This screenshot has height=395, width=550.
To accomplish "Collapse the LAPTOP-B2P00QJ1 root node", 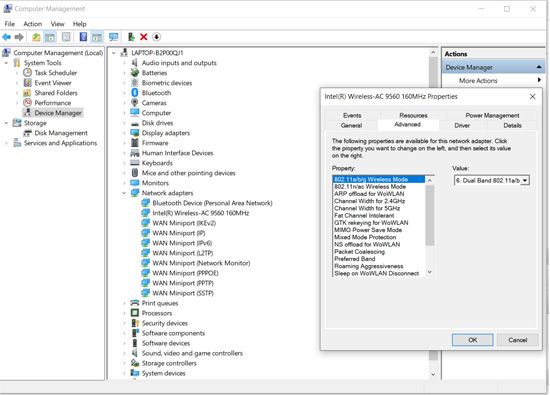I will click(x=114, y=53).
